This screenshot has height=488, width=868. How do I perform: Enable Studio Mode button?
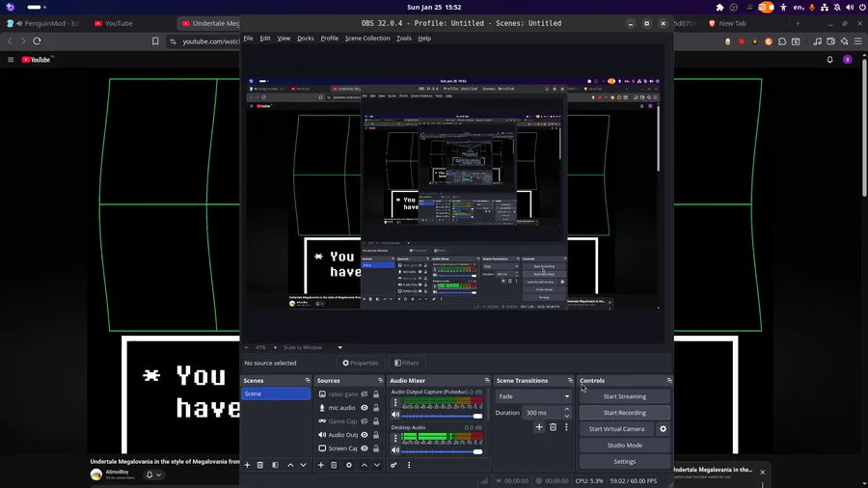[624, 445]
